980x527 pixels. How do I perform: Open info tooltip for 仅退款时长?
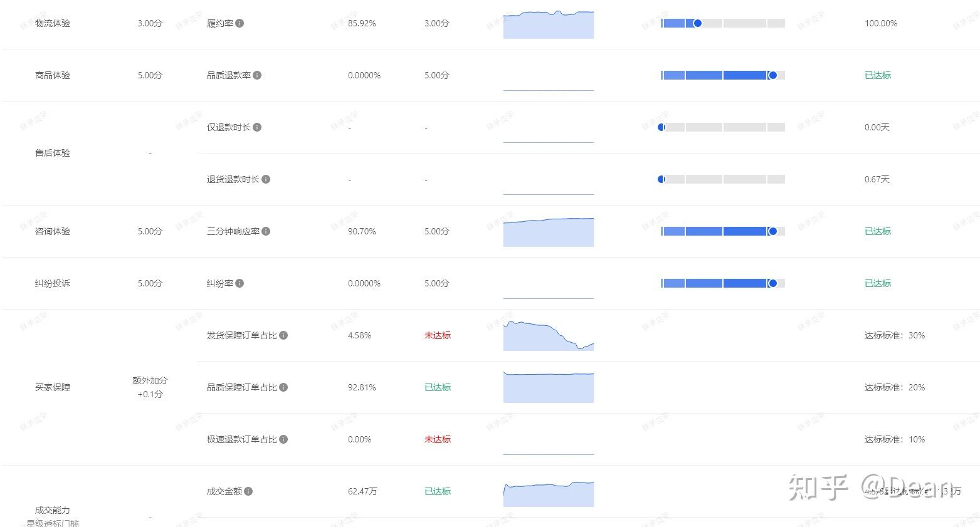257,127
